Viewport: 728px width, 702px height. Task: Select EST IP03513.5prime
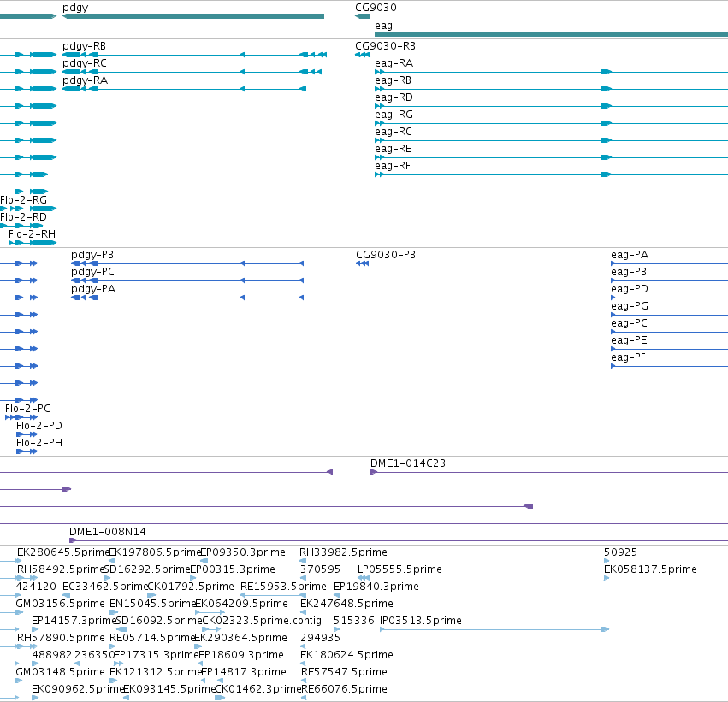(x=421, y=621)
